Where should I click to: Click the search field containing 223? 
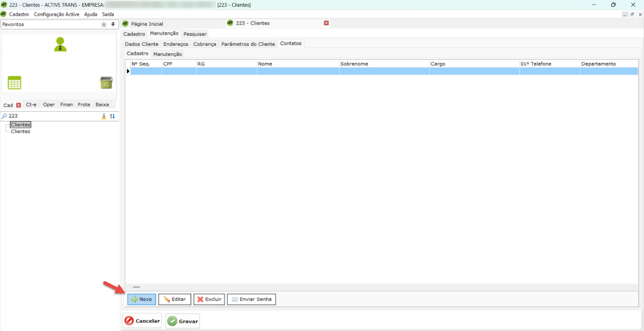click(x=50, y=116)
